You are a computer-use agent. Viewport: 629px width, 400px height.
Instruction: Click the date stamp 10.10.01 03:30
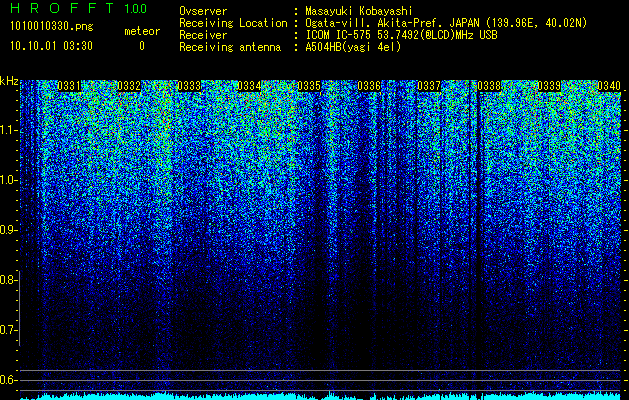[51, 46]
